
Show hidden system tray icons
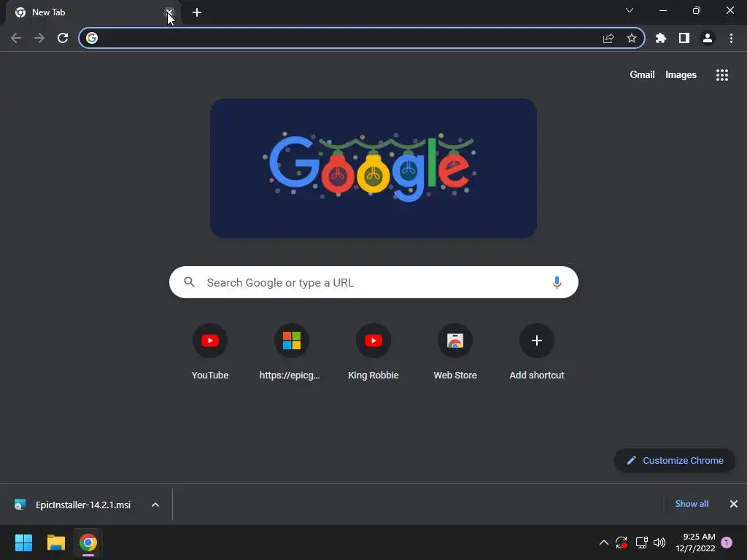603,542
